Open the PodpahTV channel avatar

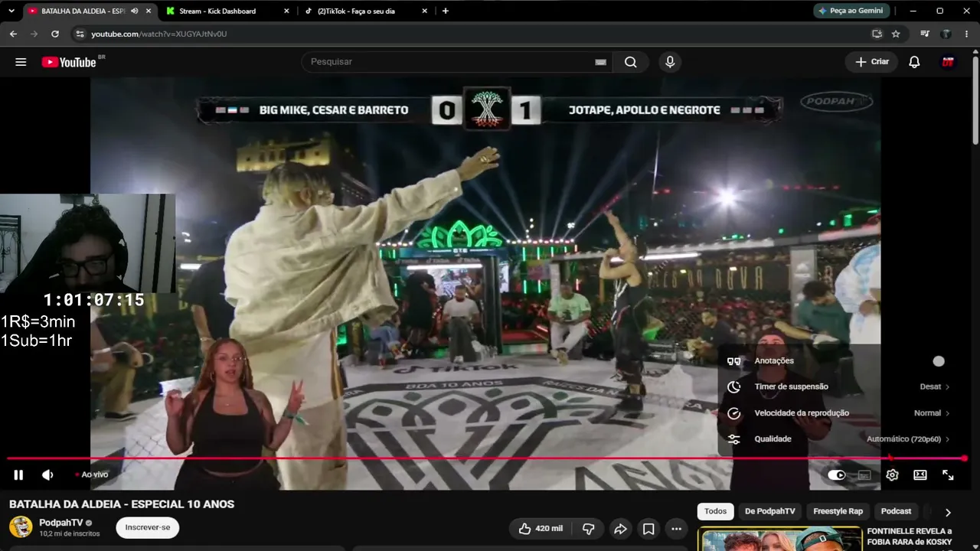click(21, 527)
